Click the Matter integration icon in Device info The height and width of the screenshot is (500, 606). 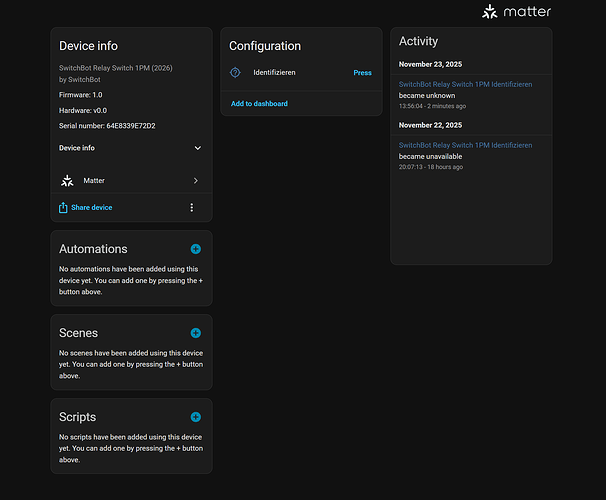pos(67,181)
